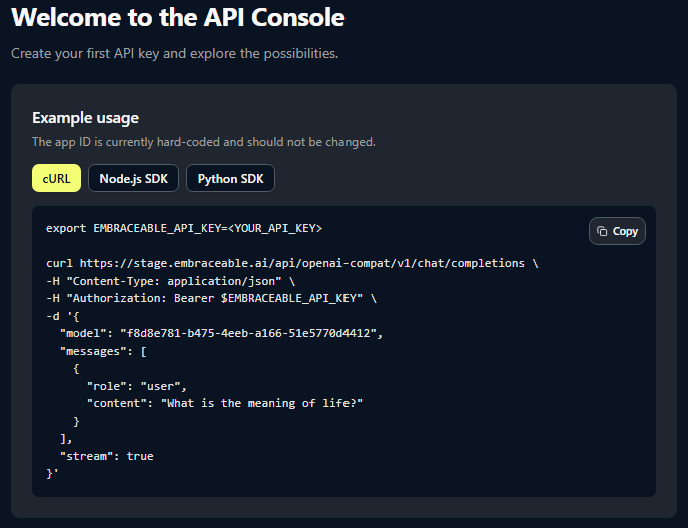The image size is (688, 528).
Task: Click the hard-coded app ID notice text
Action: click(x=204, y=142)
